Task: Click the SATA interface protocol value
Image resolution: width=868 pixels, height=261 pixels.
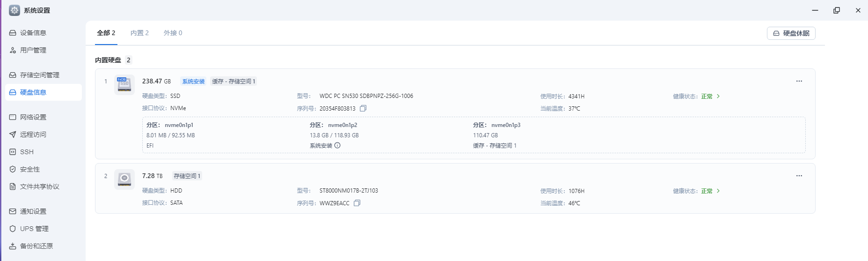Action: (176, 203)
